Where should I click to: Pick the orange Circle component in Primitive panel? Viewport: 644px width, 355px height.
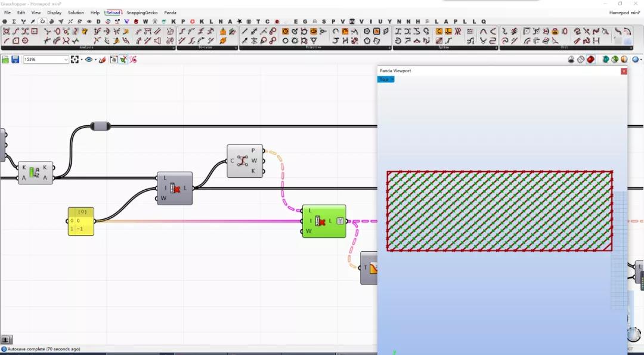point(285,31)
